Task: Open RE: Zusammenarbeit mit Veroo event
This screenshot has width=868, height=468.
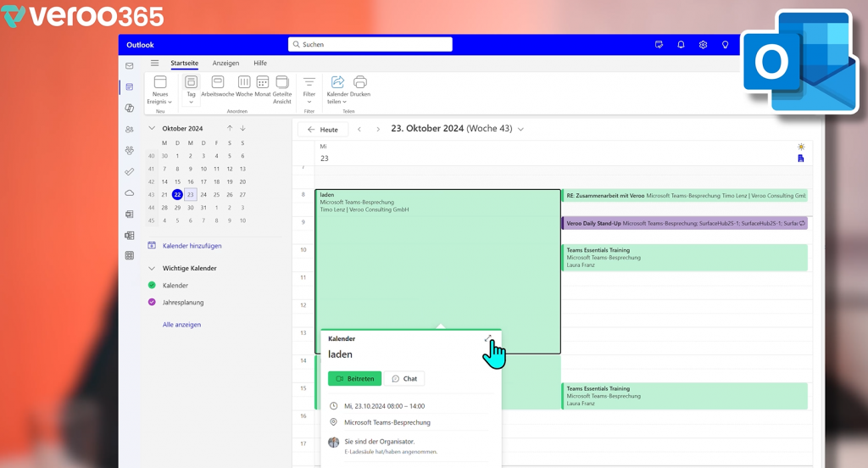Action: [x=685, y=196]
